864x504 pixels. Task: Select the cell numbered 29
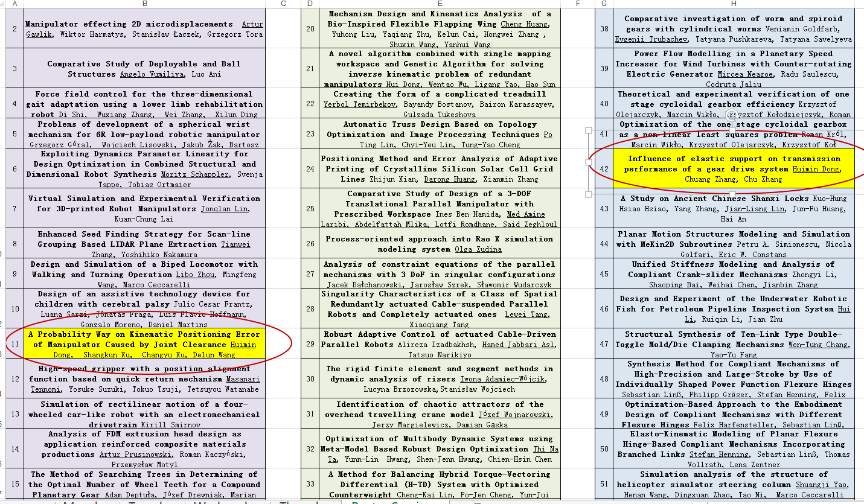click(x=310, y=344)
